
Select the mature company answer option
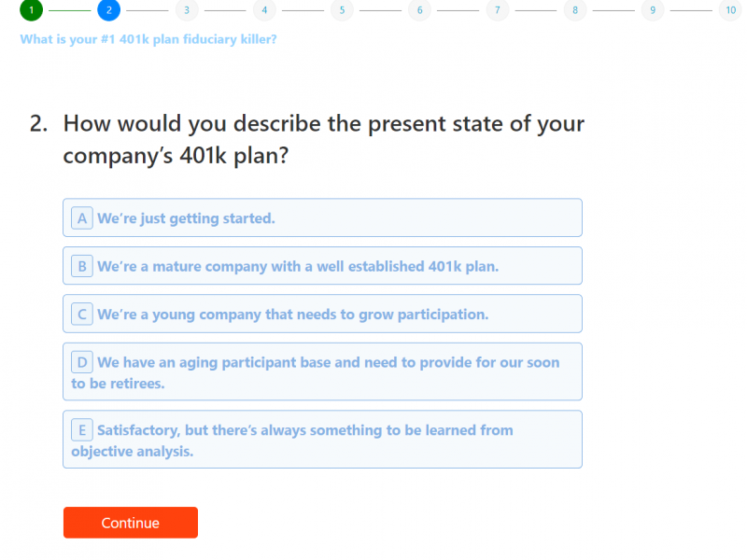(x=322, y=266)
